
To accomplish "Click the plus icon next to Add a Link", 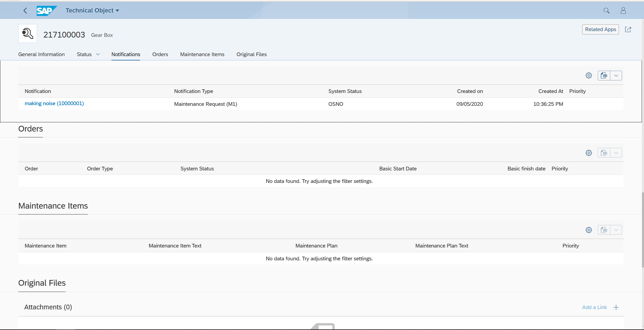I will click(x=616, y=307).
